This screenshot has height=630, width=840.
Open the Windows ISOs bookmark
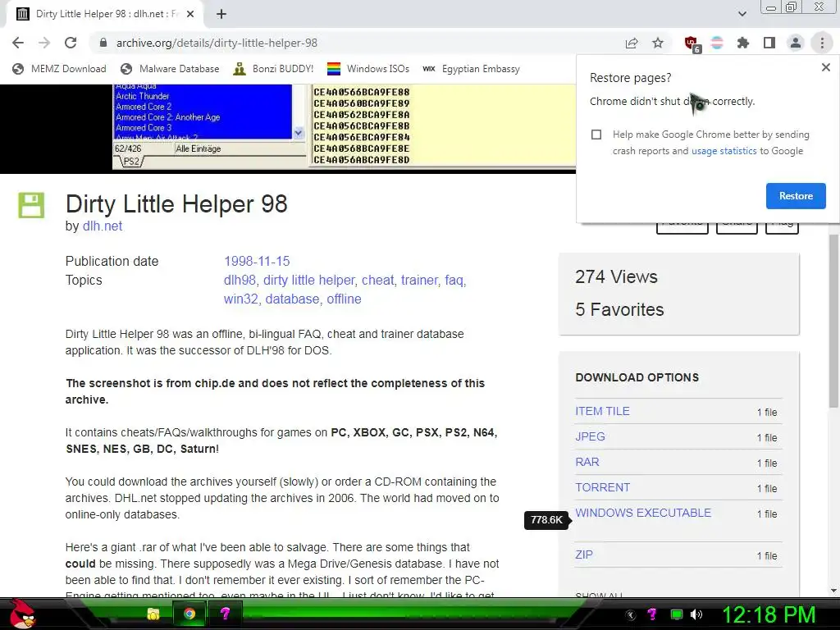pos(368,69)
